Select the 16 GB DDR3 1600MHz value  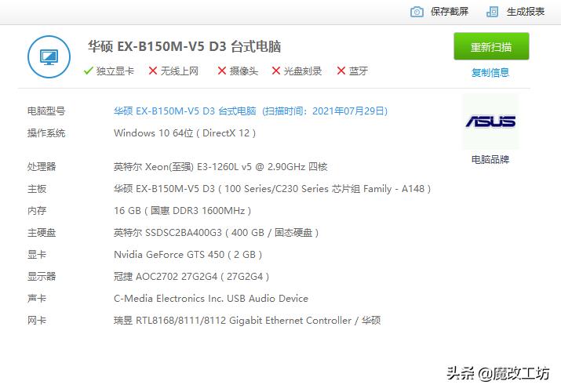coord(183,211)
